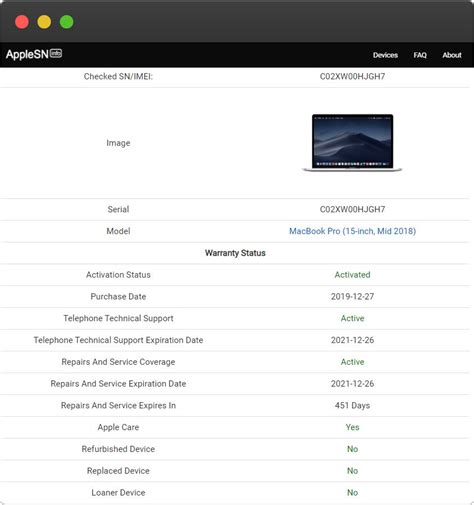Click the Refurbished Device label
The height and width of the screenshot is (505, 474).
pyautogui.click(x=118, y=449)
